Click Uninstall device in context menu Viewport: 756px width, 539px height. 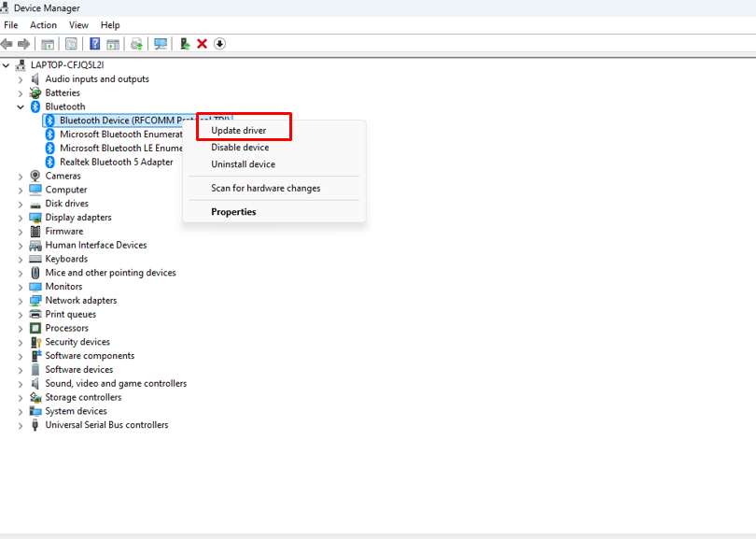243,164
